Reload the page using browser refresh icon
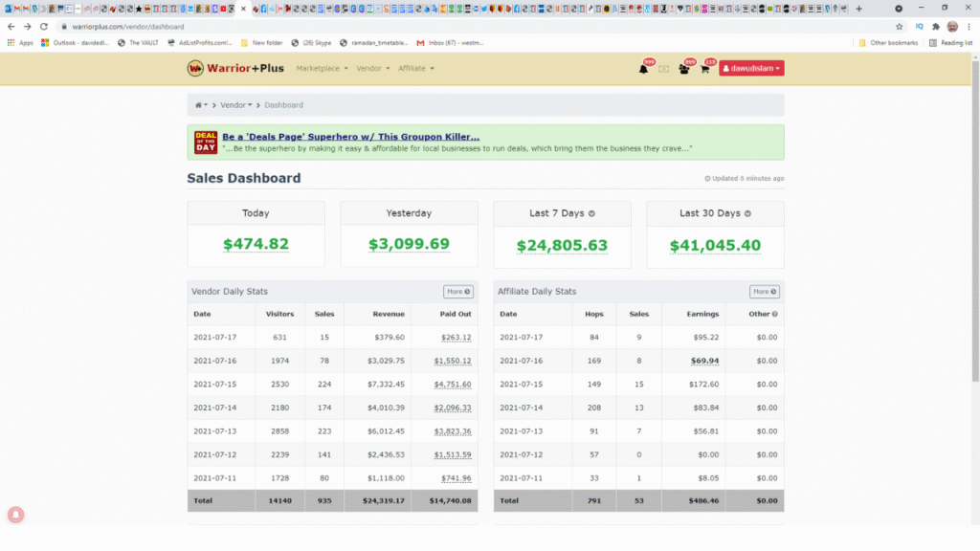 (44, 27)
